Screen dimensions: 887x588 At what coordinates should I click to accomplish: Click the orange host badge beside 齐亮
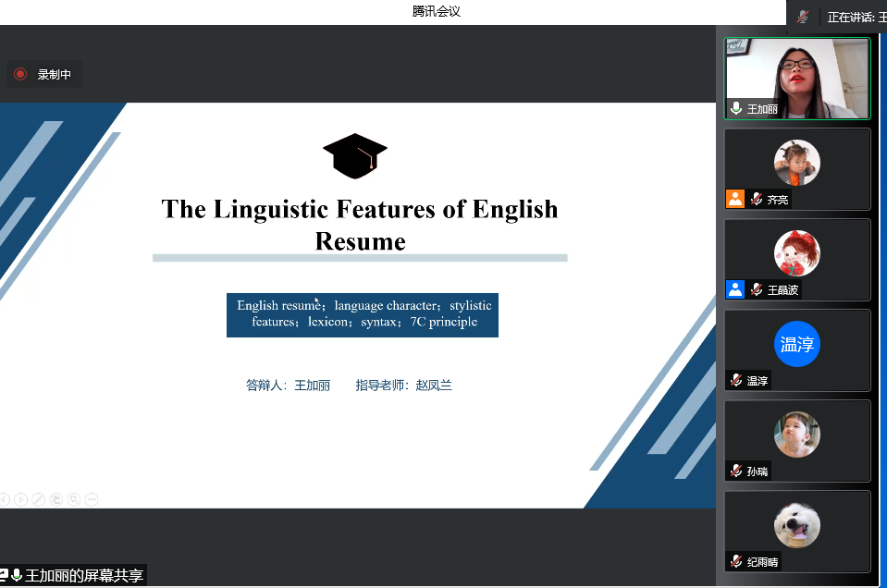click(734, 199)
